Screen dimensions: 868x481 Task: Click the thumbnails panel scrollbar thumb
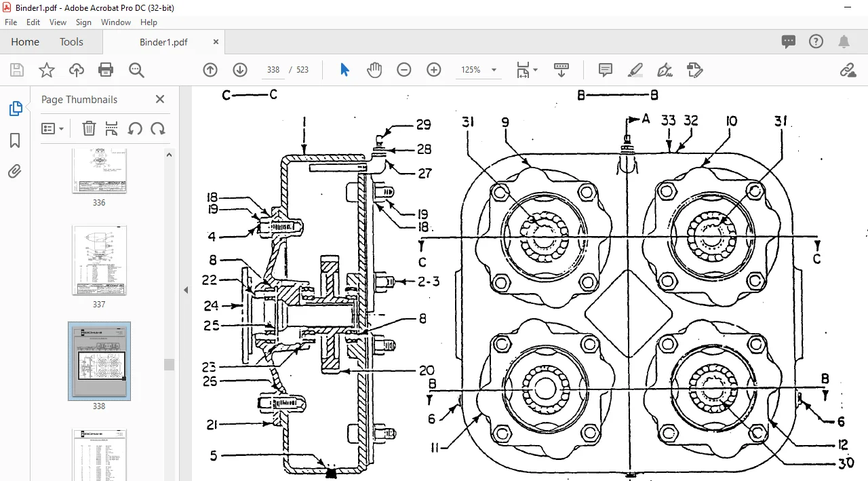[170, 364]
